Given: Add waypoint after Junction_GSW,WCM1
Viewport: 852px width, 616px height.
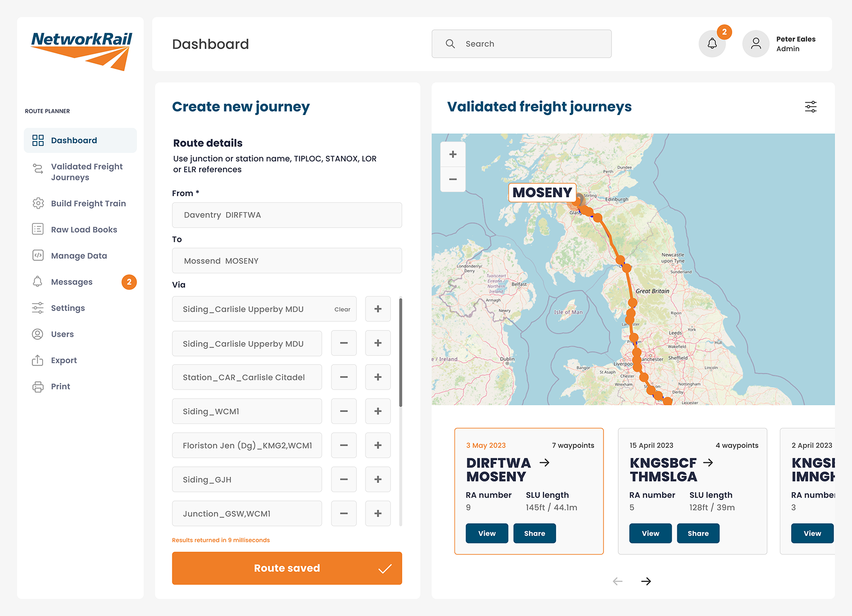Looking at the screenshot, I should pos(378,514).
